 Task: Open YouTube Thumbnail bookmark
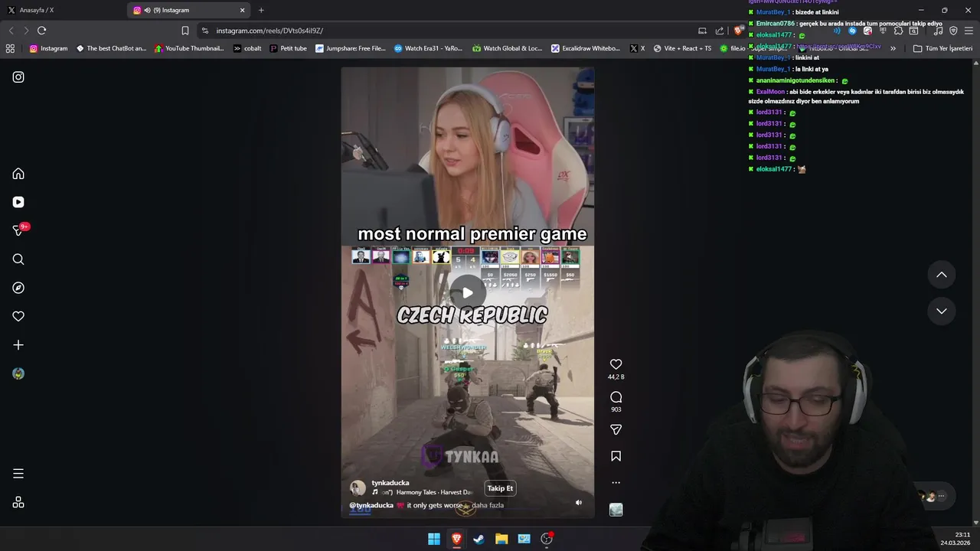click(x=189, y=48)
